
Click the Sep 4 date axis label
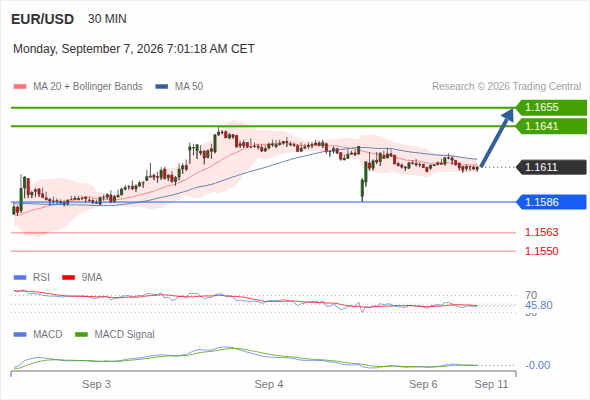(269, 384)
